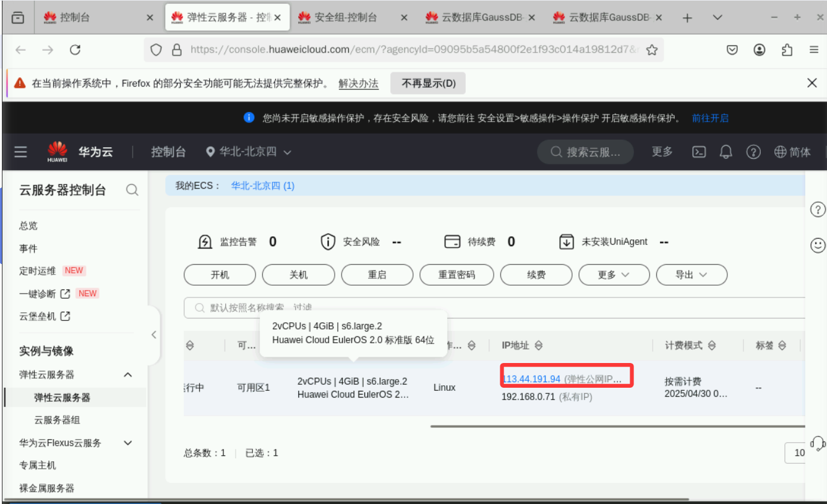Open 总览 in the sidebar

(x=28, y=226)
